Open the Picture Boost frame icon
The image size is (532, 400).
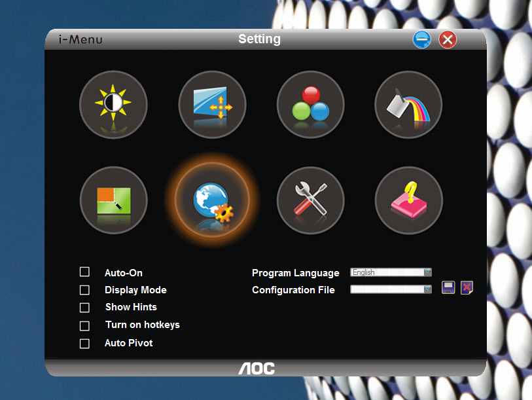[x=114, y=200]
